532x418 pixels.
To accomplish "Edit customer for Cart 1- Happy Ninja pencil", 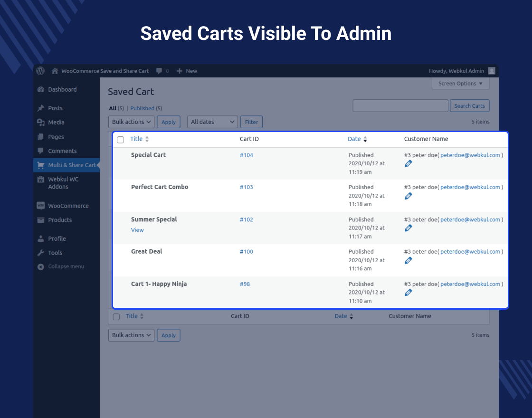I will coord(408,293).
